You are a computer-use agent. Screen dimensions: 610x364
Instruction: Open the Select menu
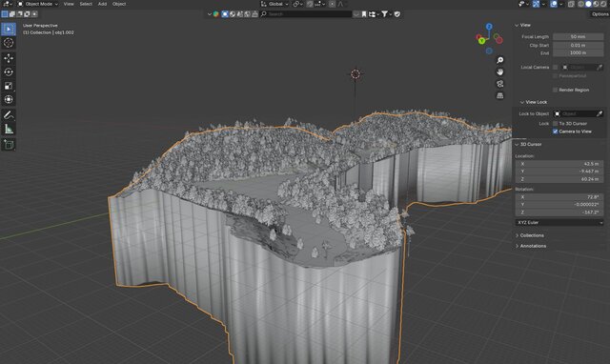tap(86, 4)
